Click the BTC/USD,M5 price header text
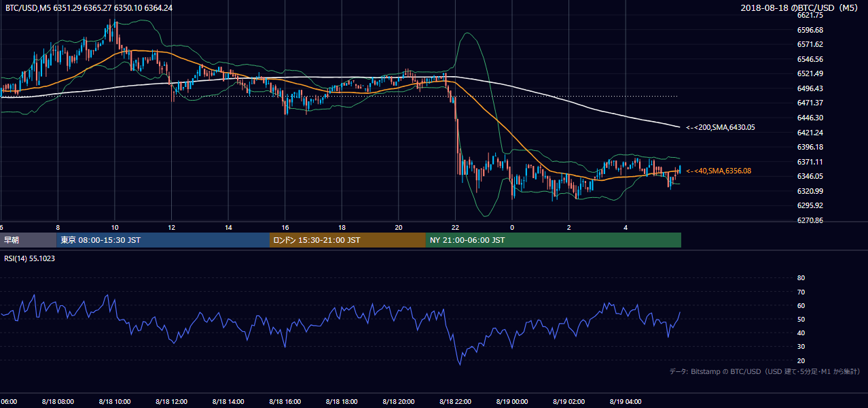The height and width of the screenshot is (408, 868). pyautogui.click(x=88, y=7)
